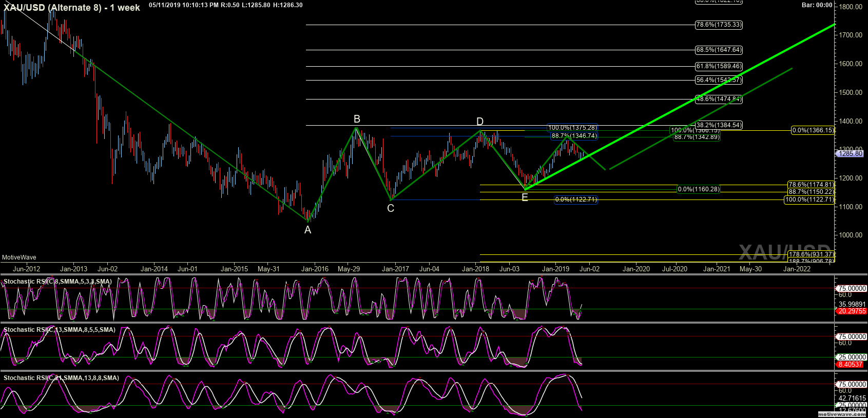Select the 56.4% Fibonacci level label
Viewport: 868px width, 418px height.
tap(719, 80)
